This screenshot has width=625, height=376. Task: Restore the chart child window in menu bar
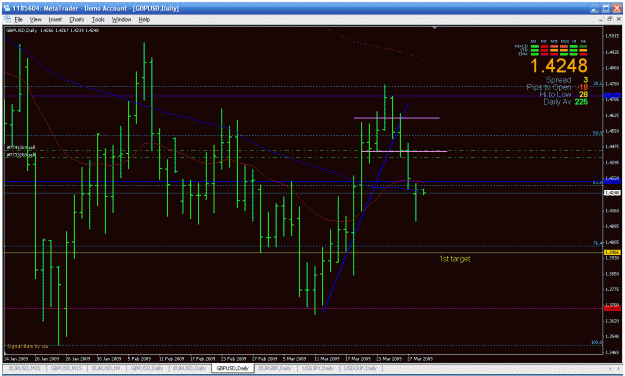[x=610, y=19]
